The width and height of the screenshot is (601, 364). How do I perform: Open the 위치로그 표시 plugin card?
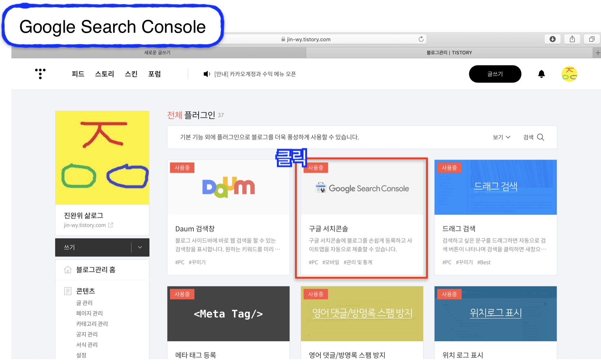point(496,323)
